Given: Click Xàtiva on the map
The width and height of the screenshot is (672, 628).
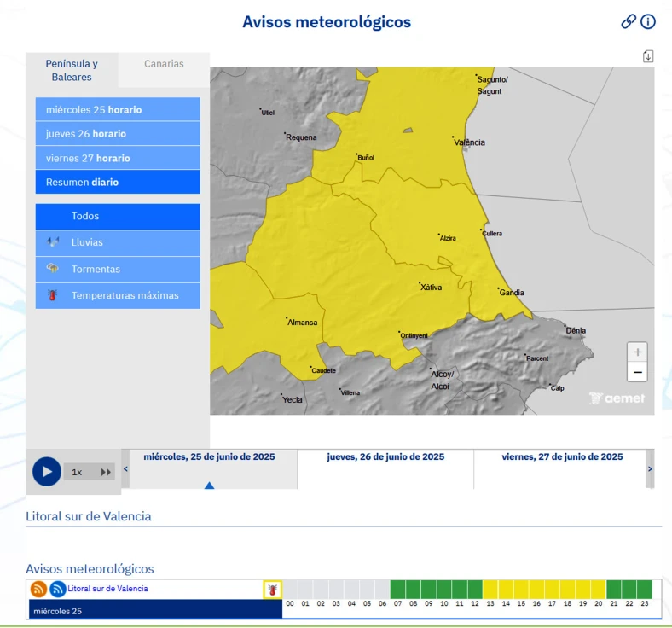Looking at the screenshot, I should tap(431, 288).
